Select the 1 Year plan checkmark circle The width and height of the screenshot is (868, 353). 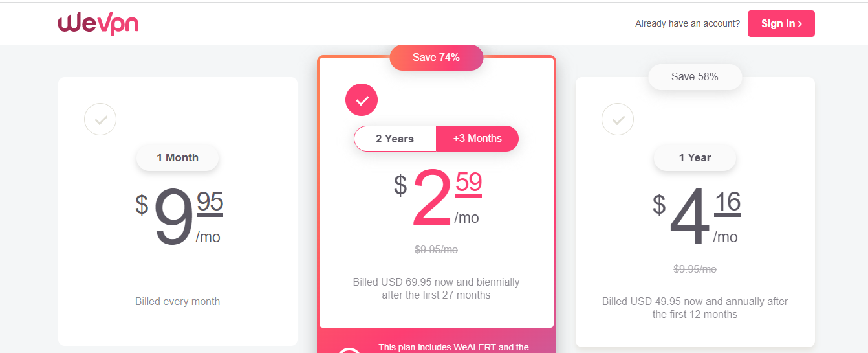point(618,119)
